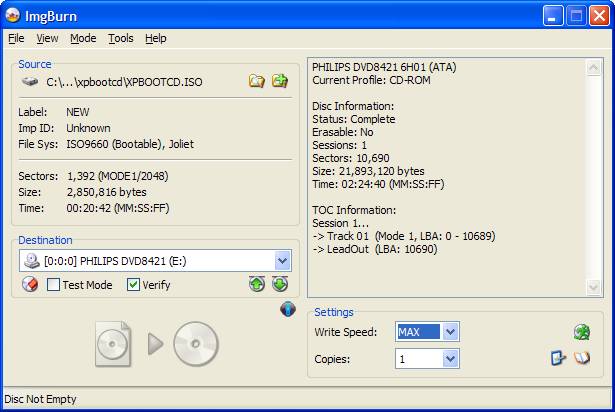Screen dimensions: 615x412
Task: Click the ImgBurn title bar logo
Action: 13,16
